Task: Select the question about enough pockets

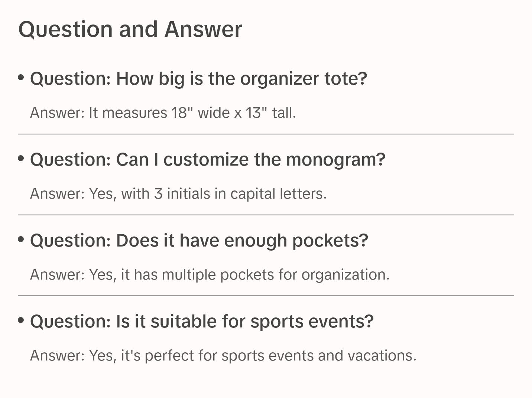Action: (199, 241)
